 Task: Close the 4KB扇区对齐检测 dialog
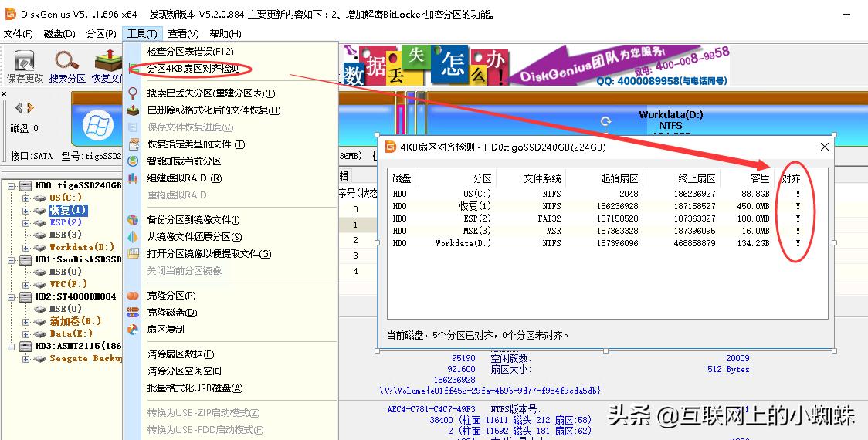click(x=824, y=147)
